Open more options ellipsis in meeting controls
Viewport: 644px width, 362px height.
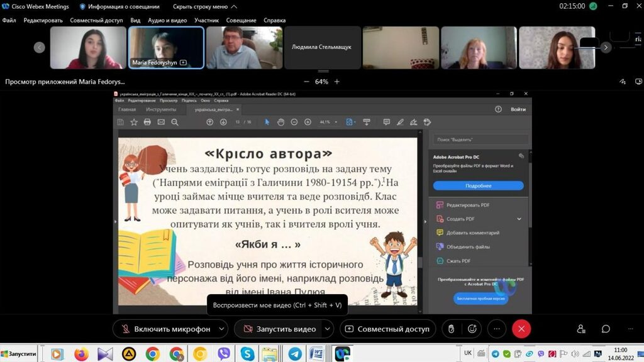[x=496, y=329]
